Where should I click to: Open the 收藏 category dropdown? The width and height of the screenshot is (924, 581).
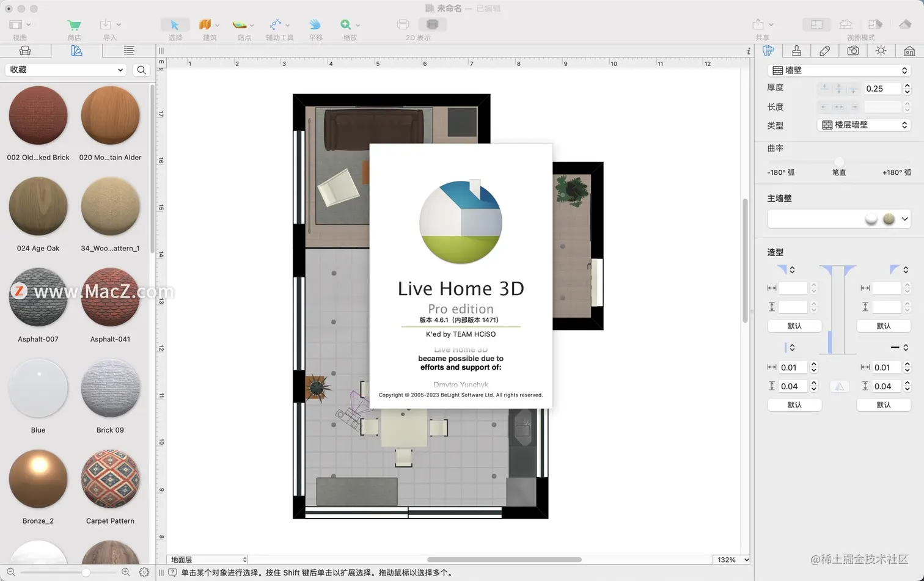(x=65, y=70)
